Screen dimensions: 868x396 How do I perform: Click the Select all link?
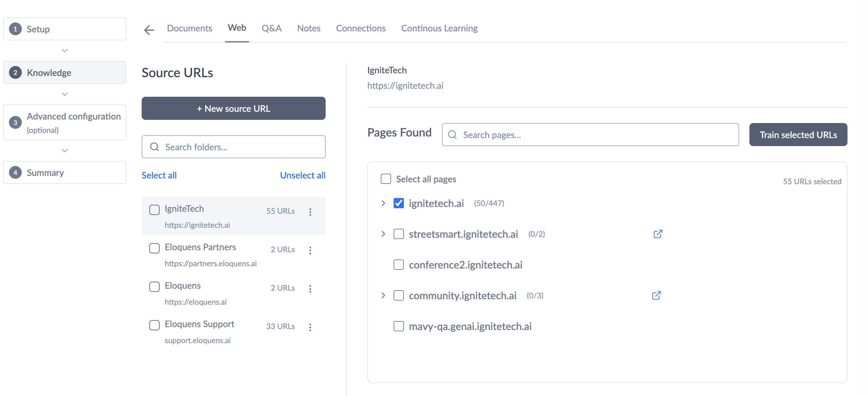coord(159,175)
